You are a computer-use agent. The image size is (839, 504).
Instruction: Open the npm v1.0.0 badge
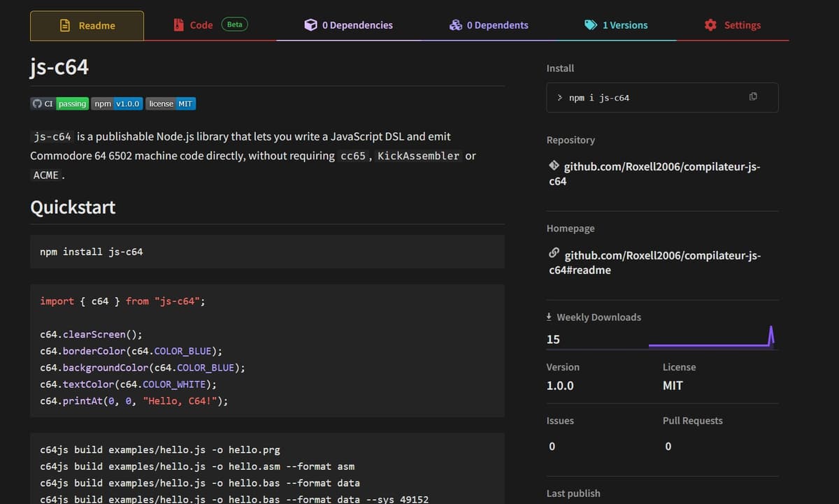point(117,103)
